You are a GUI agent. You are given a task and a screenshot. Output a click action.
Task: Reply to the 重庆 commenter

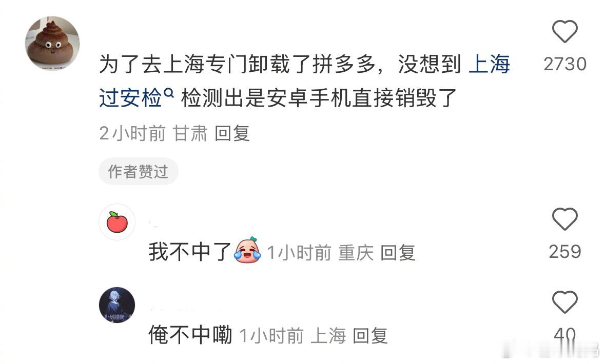coord(398,253)
